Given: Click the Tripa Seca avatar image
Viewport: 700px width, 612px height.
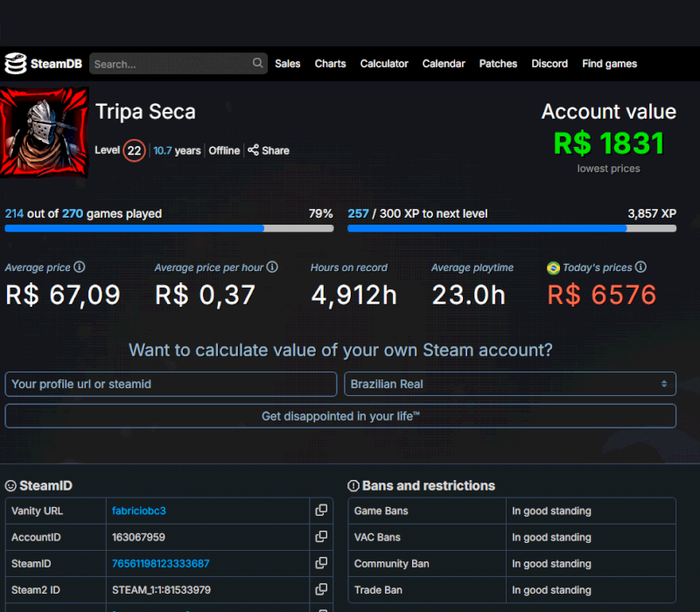Looking at the screenshot, I should click(x=45, y=132).
